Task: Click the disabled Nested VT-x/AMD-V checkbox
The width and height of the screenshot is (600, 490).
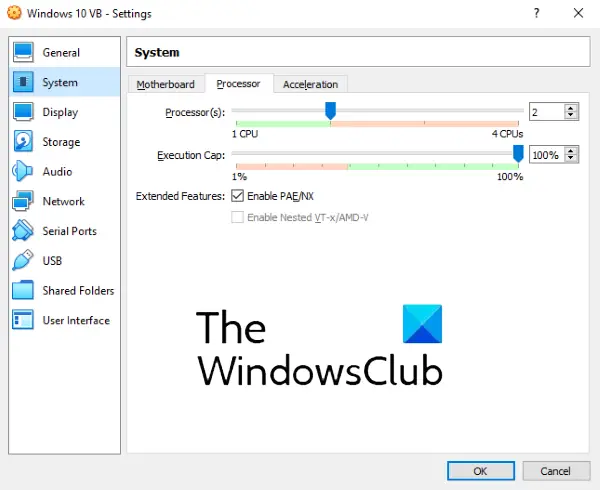Action: tap(237, 217)
